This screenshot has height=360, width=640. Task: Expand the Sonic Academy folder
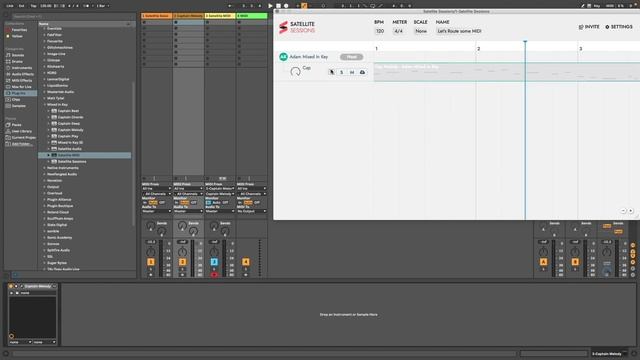pyautogui.click(x=44, y=238)
